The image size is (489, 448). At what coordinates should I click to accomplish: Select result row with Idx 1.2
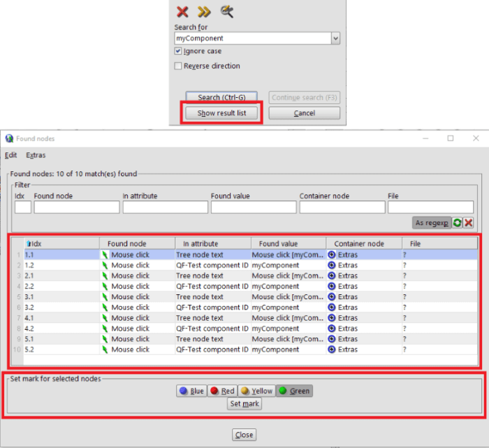click(x=251, y=265)
